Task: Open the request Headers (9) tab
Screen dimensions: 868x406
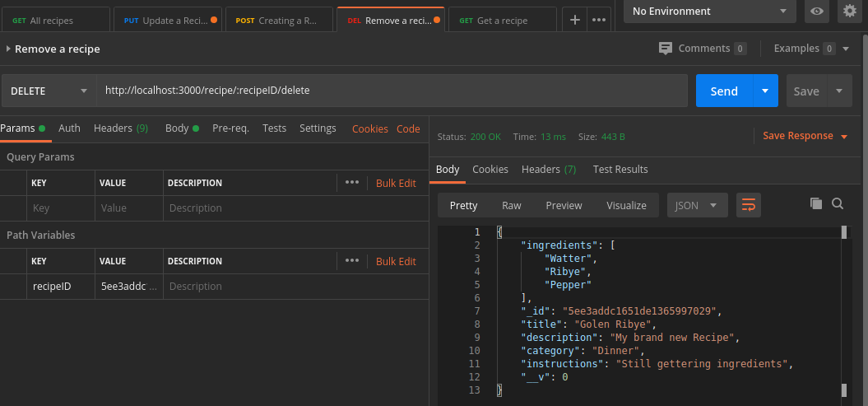Action: [x=121, y=128]
